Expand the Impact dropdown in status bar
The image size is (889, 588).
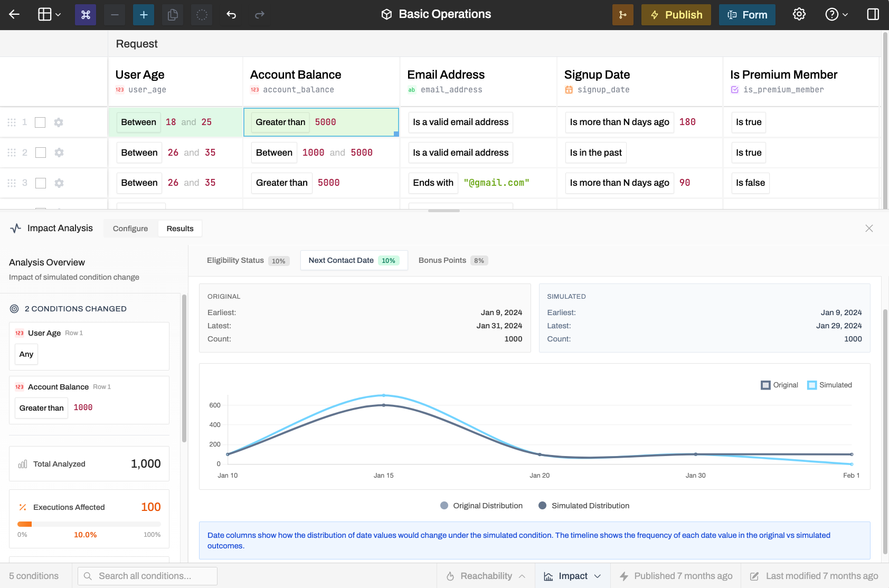pos(573,576)
